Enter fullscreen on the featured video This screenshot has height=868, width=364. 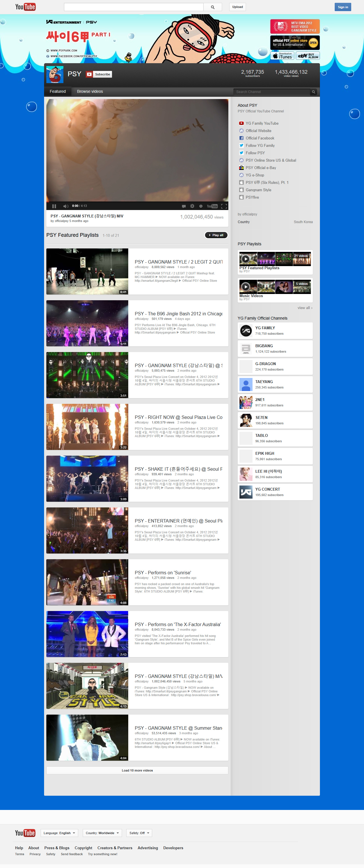pyautogui.click(x=224, y=206)
